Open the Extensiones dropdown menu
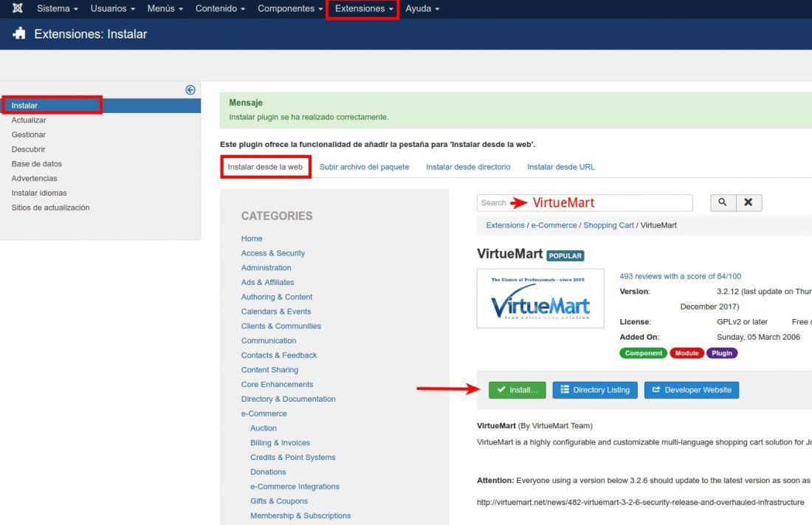Viewport: 812px width, 525px height. [x=363, y=9]
